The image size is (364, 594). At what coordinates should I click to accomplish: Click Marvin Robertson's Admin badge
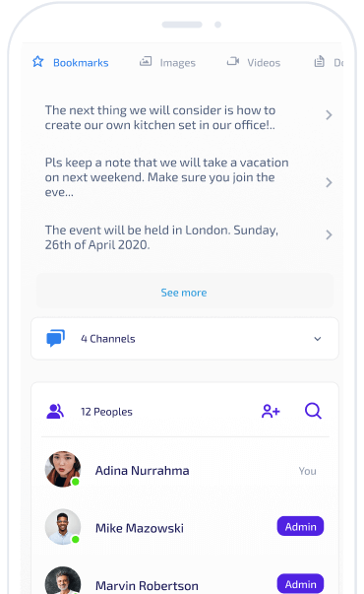[x=300, y=584]
